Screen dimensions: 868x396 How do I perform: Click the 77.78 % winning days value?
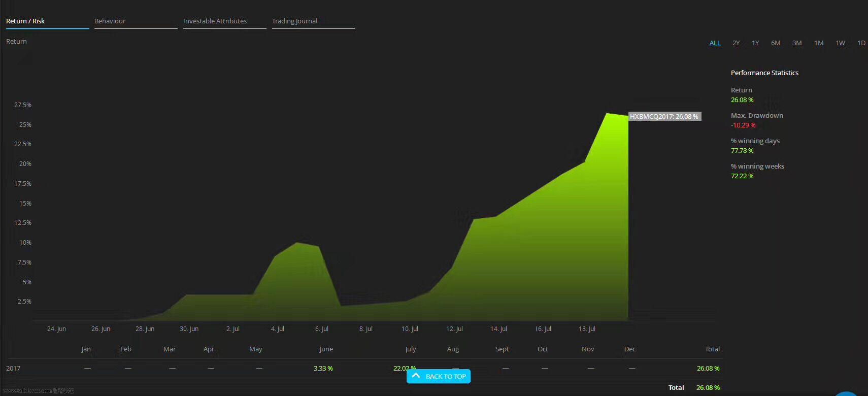pyautogui.click(x=742, y=151)
